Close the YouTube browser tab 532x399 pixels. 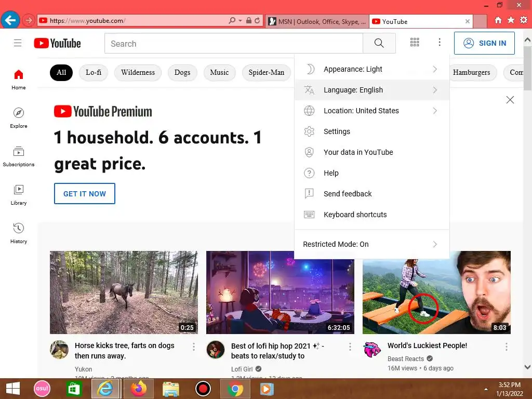[x=467, y=21]
